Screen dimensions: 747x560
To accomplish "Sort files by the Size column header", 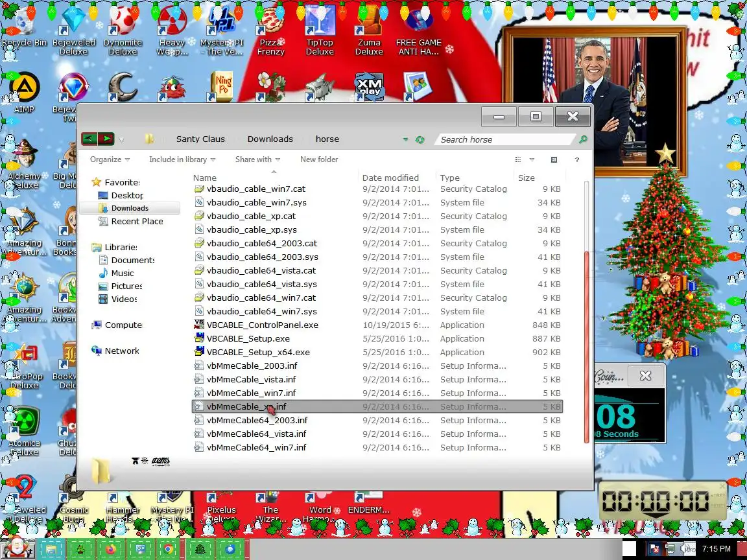I will (539, 178).
